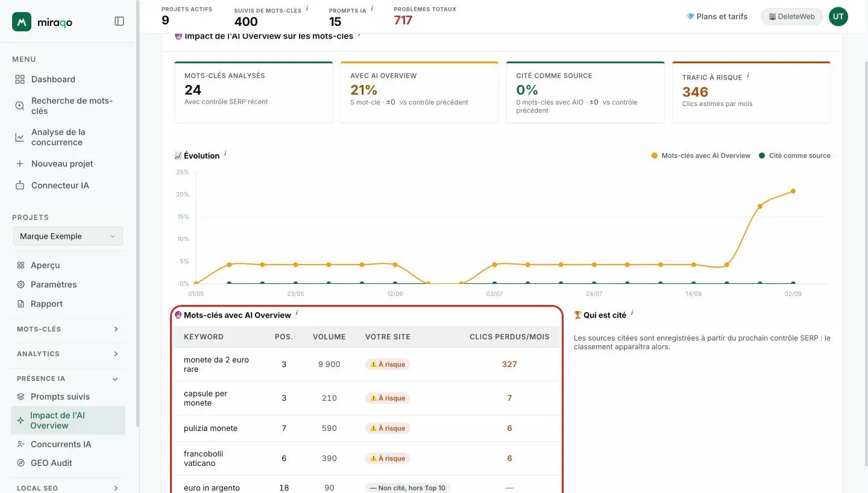This screenshot has width=868, height=493.
Task: Go to Impact de l'AI Overview page
Action: coord(68,420)
